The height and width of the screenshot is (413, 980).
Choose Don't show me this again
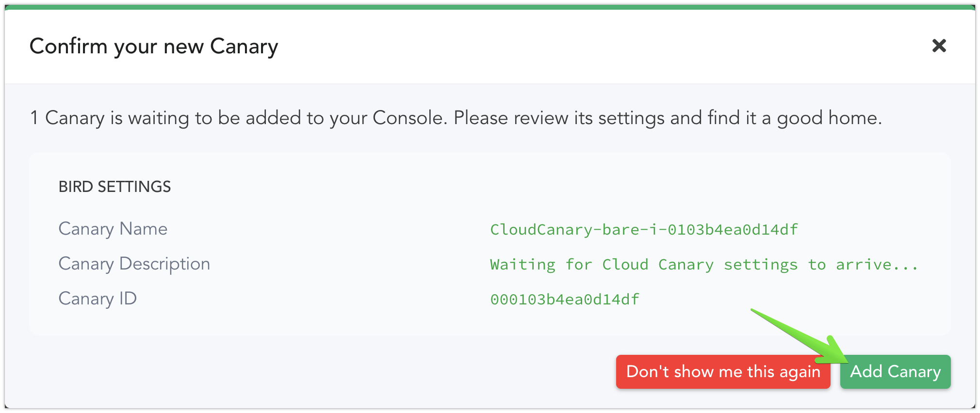click(x=723, y=372)
